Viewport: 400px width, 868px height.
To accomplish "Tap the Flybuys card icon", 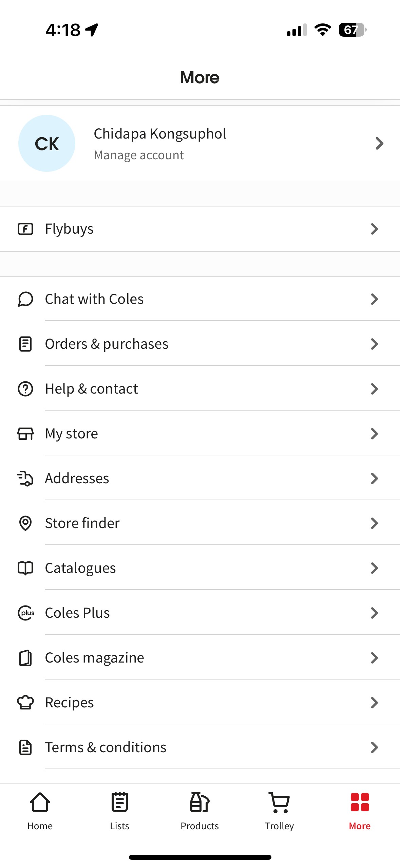I will (x=25, y=229).
